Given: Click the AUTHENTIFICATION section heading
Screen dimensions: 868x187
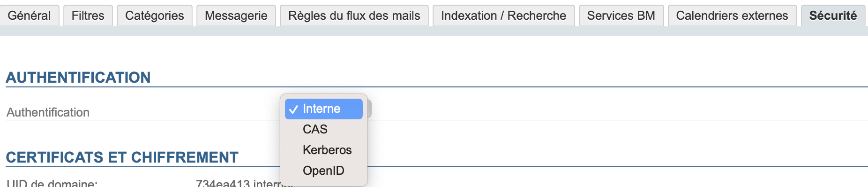Looking at the screenshot, I should (x=78, y=78).
